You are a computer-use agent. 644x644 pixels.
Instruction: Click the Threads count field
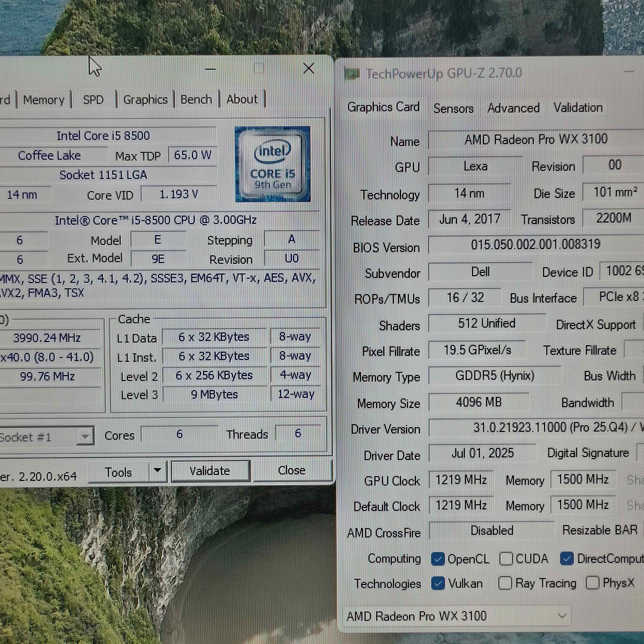[298, 433]
